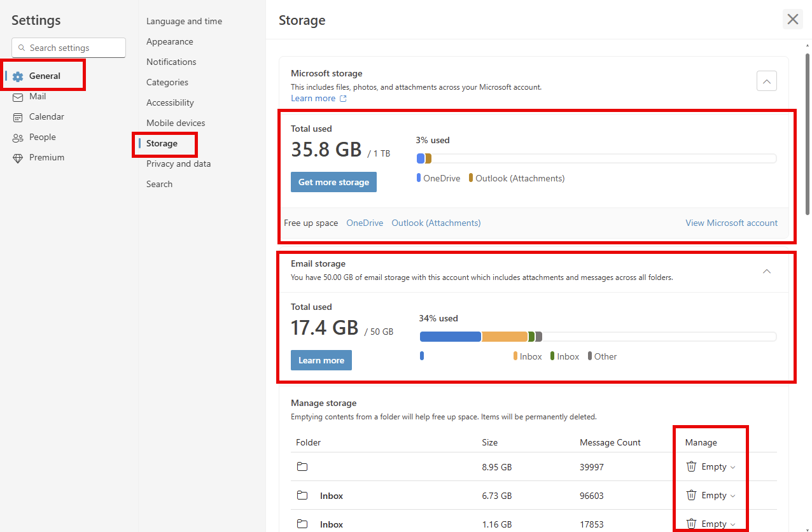Click the 35.8 GB total used value

pos(326,149)
